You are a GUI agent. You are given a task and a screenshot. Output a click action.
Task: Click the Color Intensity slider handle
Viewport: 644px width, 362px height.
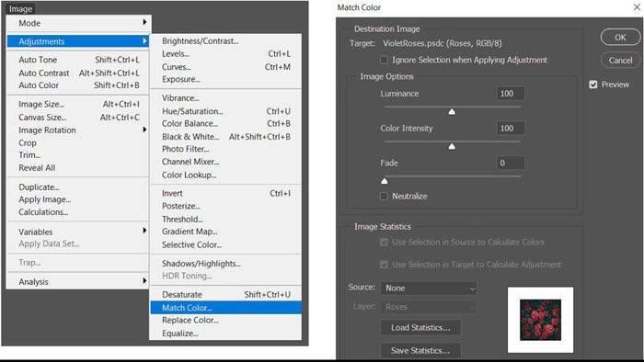point(452,146)
